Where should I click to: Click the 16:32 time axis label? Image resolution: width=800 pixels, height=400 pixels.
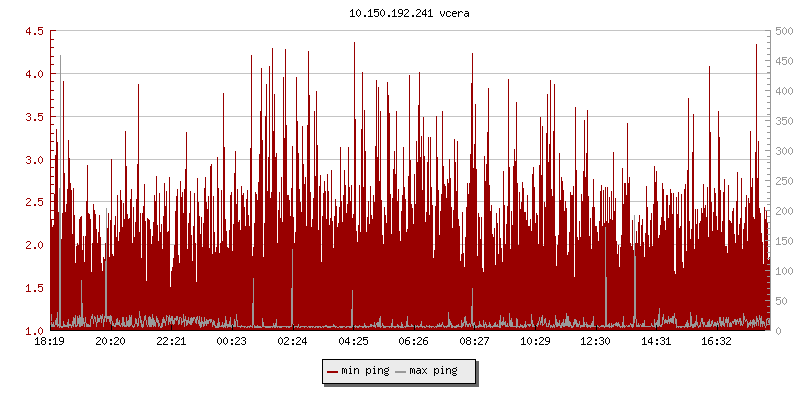click(x=717, y=342)
